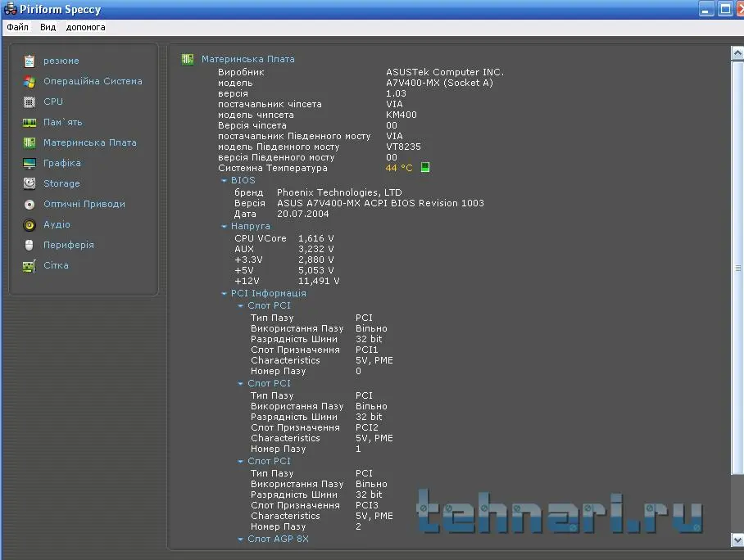744x560 pixels.
Task: Go to the резюме section
Action: [61, 61]
